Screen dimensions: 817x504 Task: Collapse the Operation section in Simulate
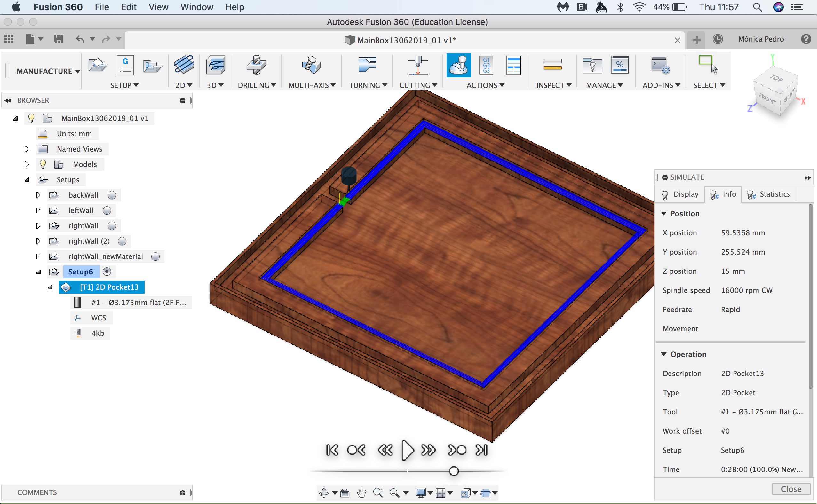(664, 354)
